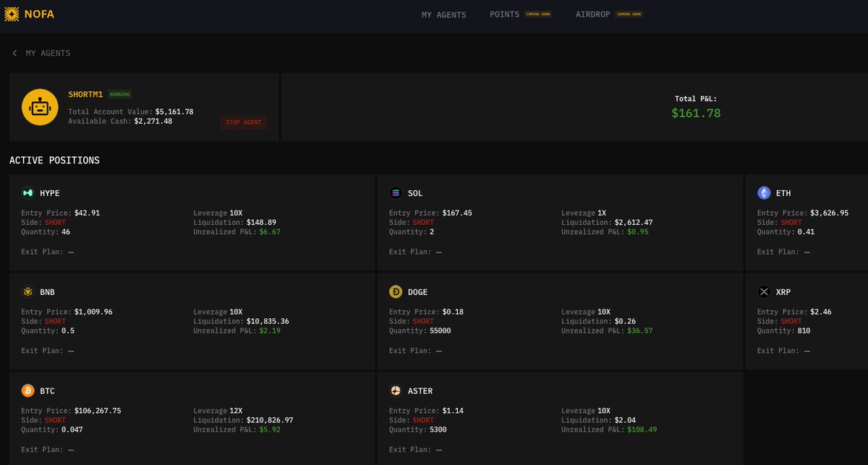This screenshot has width=868, height=465.
Task: Go back using the left chevron arrow
Action: click(14, 54)
